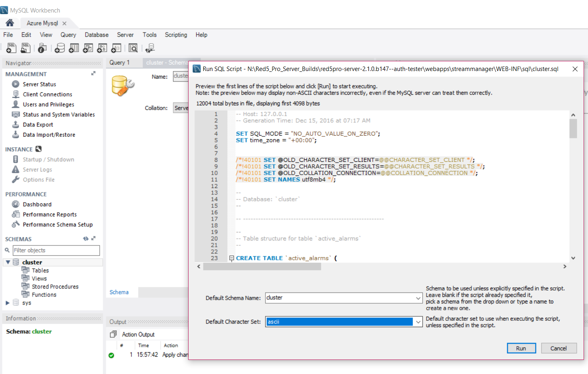
Task: Open Default Character Set dropdown
Action: tap(418, 322)
